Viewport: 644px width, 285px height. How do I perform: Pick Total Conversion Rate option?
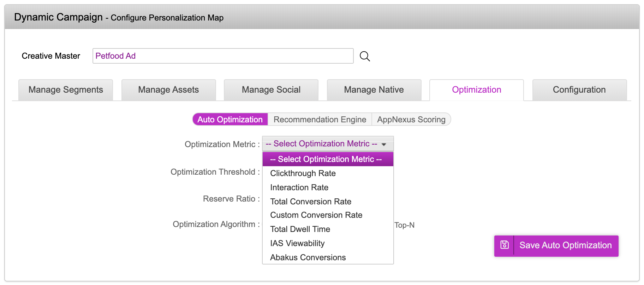311,202
